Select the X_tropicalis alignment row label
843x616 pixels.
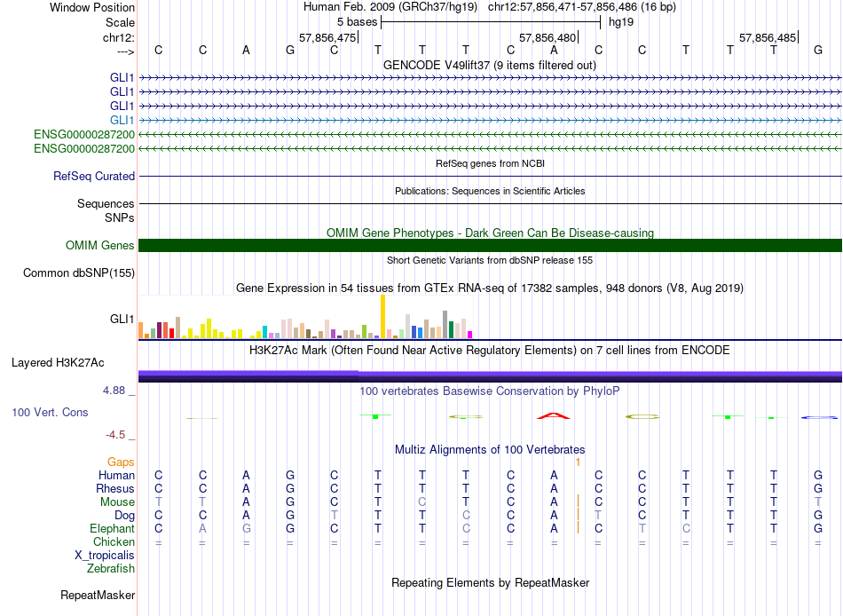[105, 556]
